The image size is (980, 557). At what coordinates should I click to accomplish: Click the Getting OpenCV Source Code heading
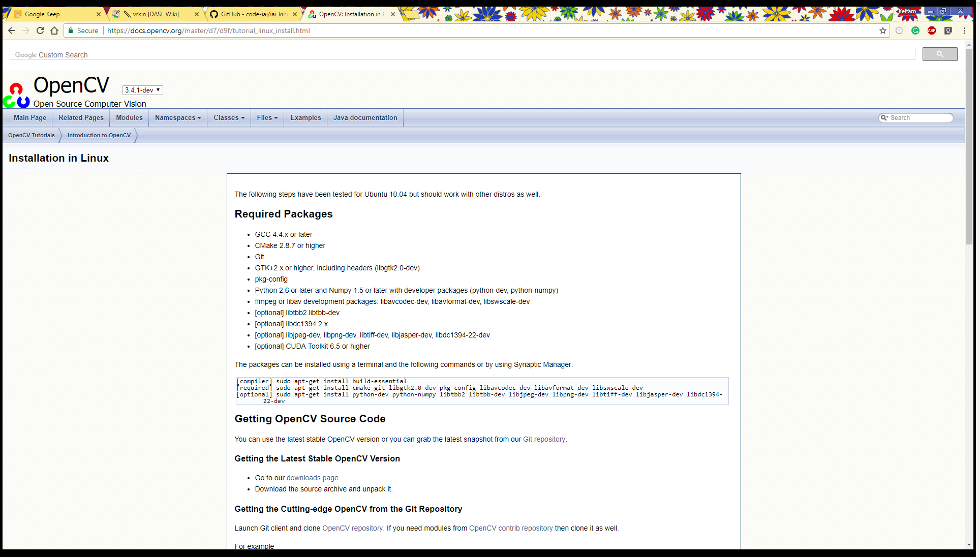pos(310,419)
